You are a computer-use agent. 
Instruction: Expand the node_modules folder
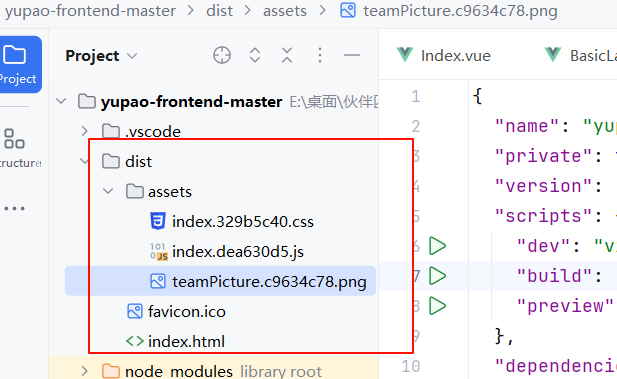(x=84, y=371)
